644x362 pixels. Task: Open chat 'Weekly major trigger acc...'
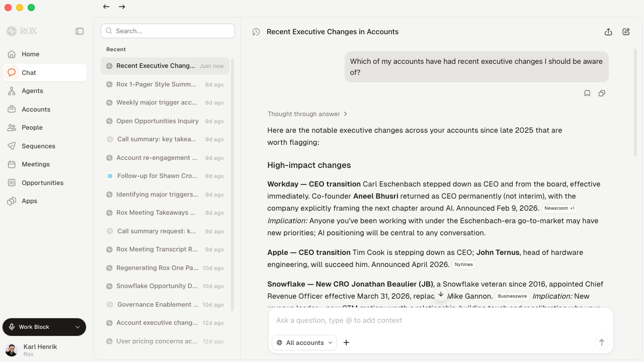click(x=165, y=103)
